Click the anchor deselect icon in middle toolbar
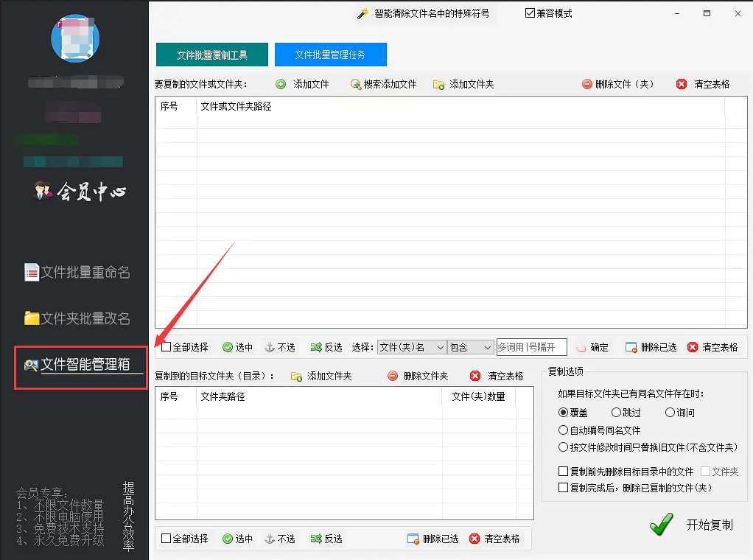 [x=270, y=347]
